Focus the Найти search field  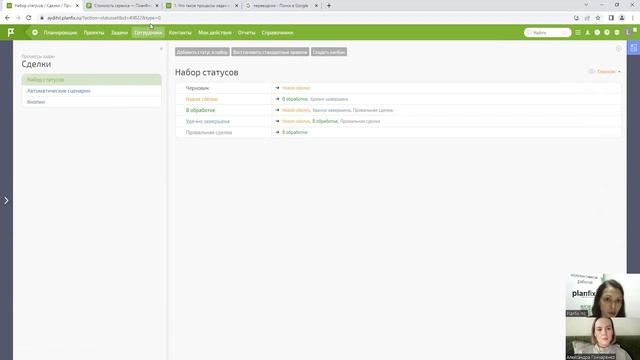(547, 33)
